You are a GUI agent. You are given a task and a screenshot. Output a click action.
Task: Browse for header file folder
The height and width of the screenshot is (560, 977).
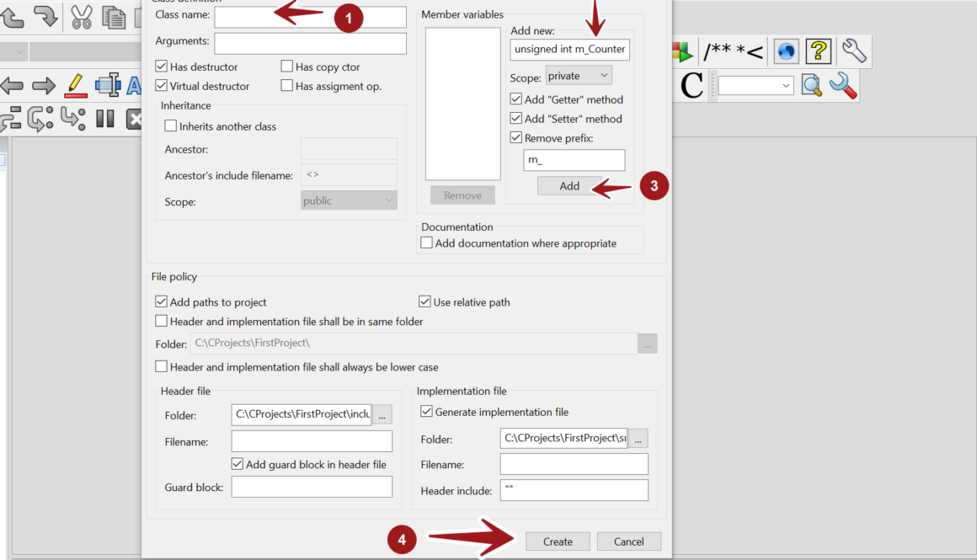point(382,414)
